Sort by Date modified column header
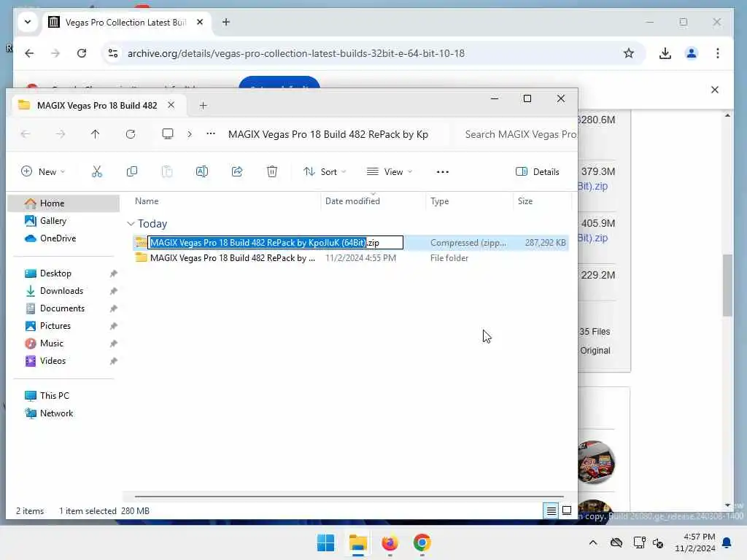This screenshot has width=747, height=560. [x=373, y=201]
